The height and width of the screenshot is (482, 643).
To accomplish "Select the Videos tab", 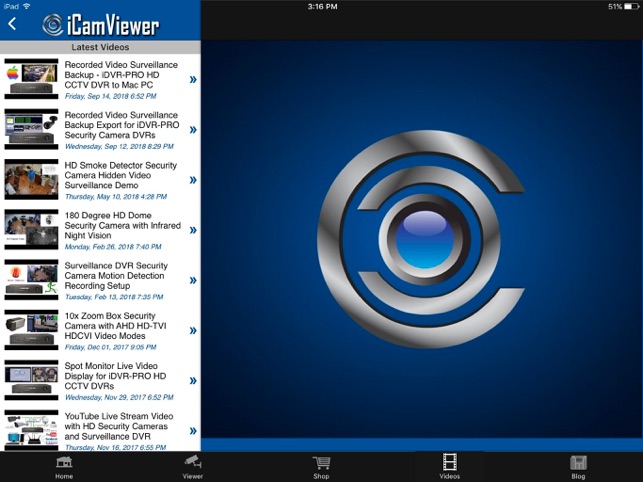I will click(449, 466).
